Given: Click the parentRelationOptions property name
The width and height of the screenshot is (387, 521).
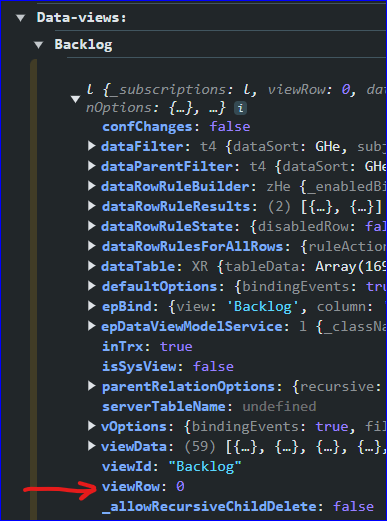Looking at the screenshot, I should pyautogui.click(x=188, y=387).
